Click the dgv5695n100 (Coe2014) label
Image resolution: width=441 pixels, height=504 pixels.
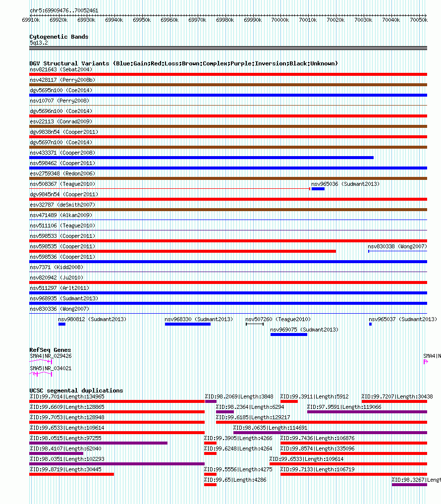(61, 90)
